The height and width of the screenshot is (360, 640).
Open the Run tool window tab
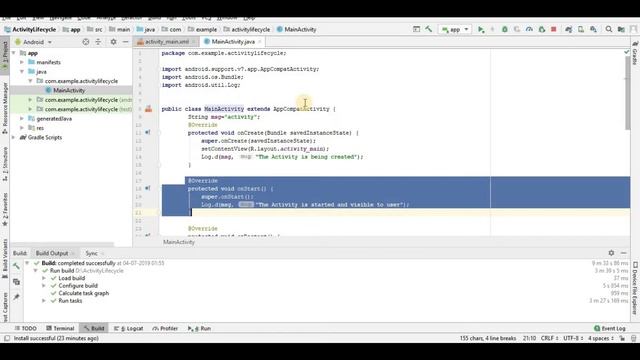tap(199, 328)
